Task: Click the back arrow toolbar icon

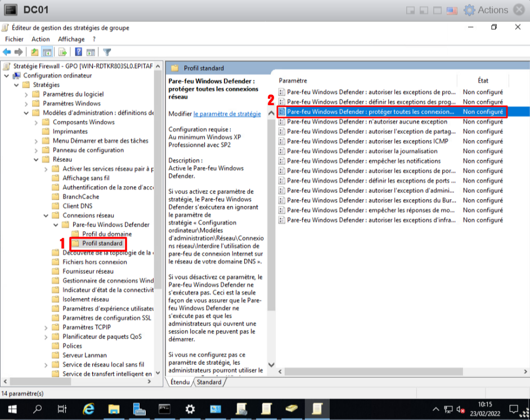Action: click(7, 52)
